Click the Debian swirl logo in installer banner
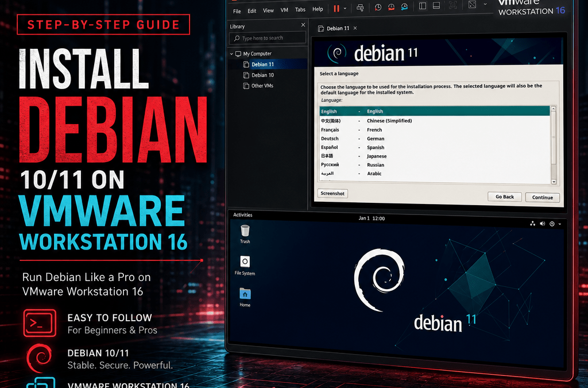Image resolution: width=588 pixels, height=388 pixels. click(336, 53)
